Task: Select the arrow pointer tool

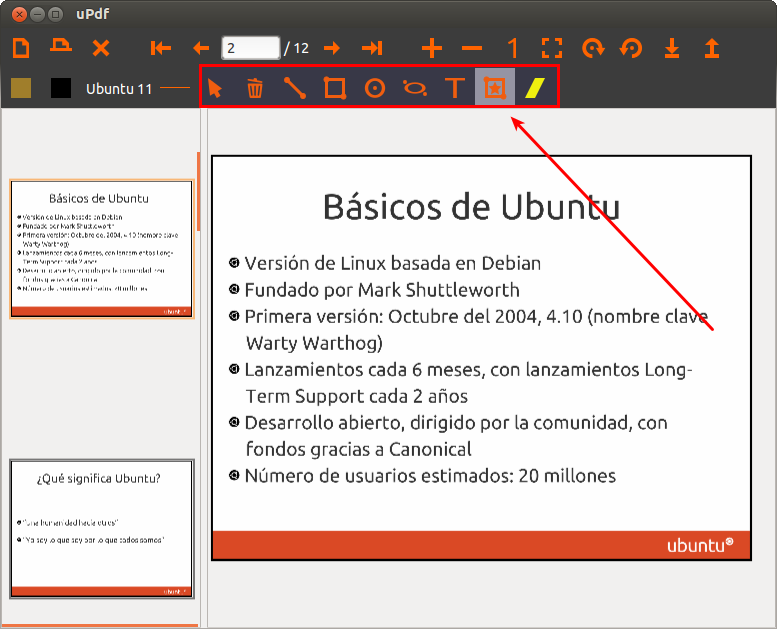Action: [215, 88]
